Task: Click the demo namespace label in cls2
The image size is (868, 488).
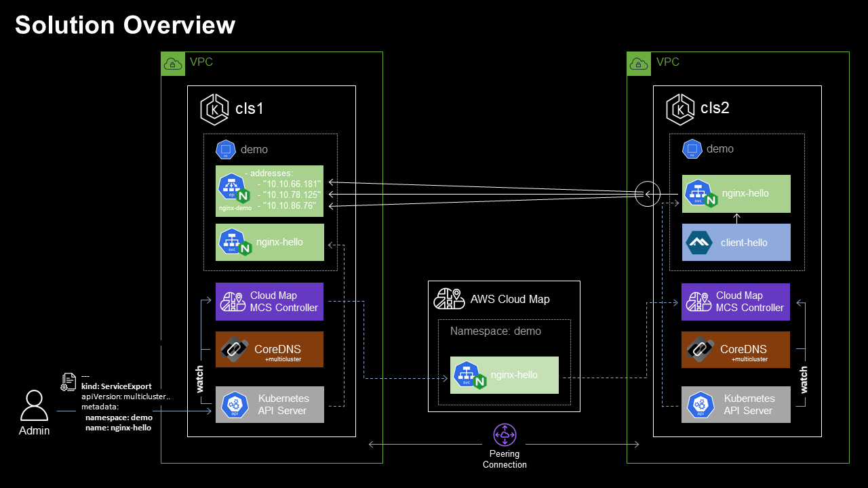Action: pyautogui.click(x=720, y=149)
